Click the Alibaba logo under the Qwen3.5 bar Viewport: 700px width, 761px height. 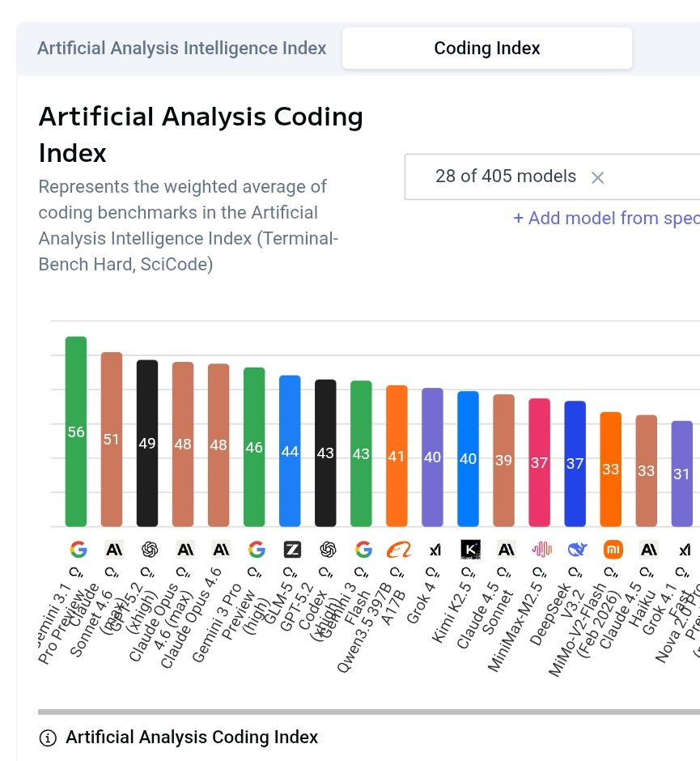[399, 550]
